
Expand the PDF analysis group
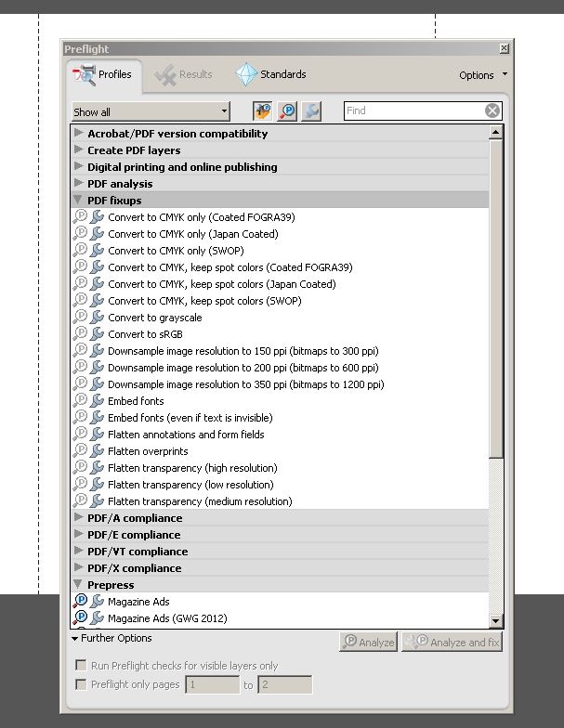pyautogui.click(x=78, y=183)
